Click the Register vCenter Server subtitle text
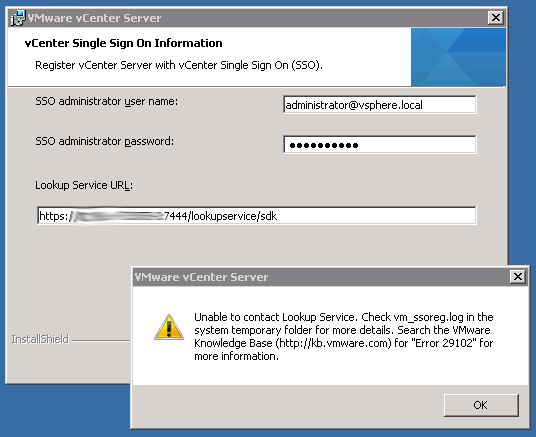 click(179, 65)
